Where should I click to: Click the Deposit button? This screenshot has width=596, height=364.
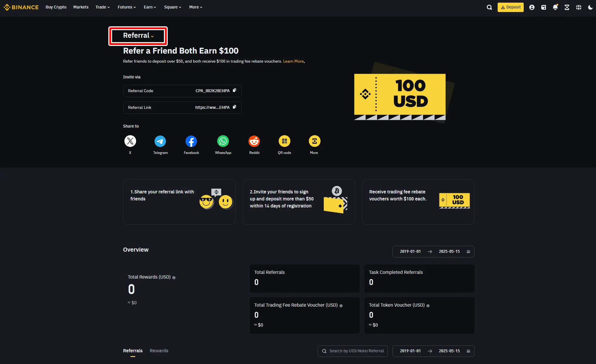[511, 7]
